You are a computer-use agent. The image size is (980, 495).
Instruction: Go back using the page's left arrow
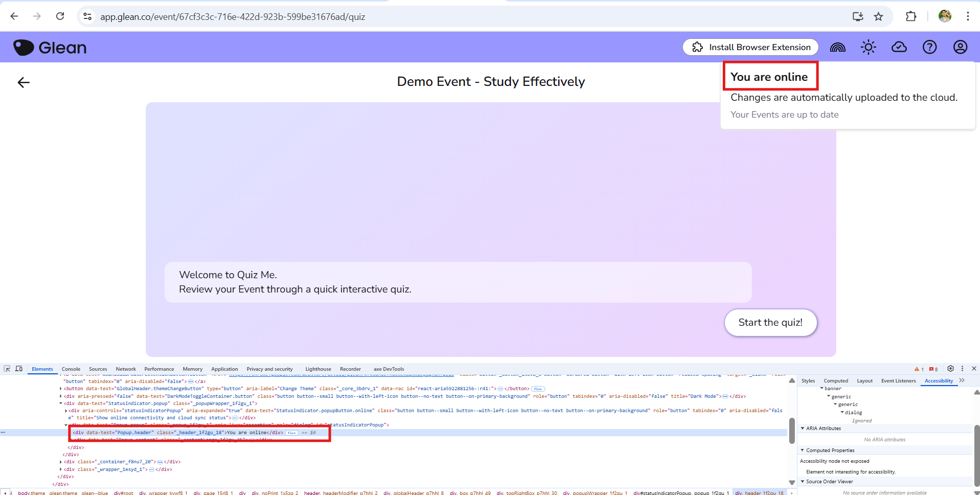(x=24, y=82)
